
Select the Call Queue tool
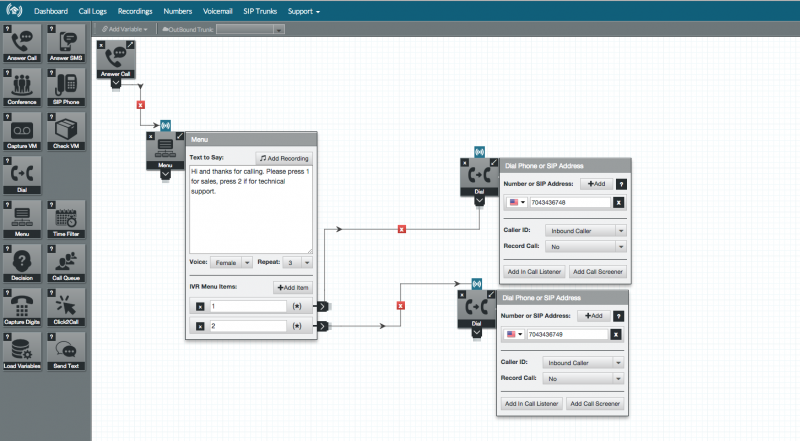(66, 264)
